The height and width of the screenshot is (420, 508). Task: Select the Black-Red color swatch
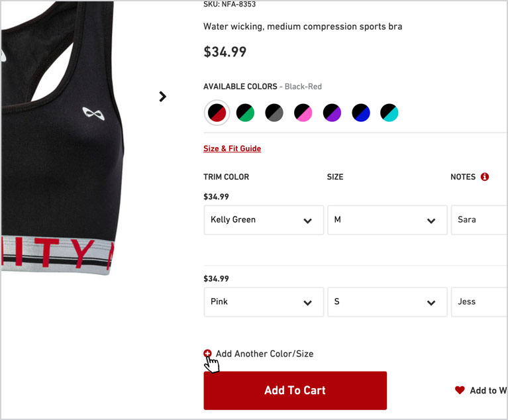tap(217, 113)
